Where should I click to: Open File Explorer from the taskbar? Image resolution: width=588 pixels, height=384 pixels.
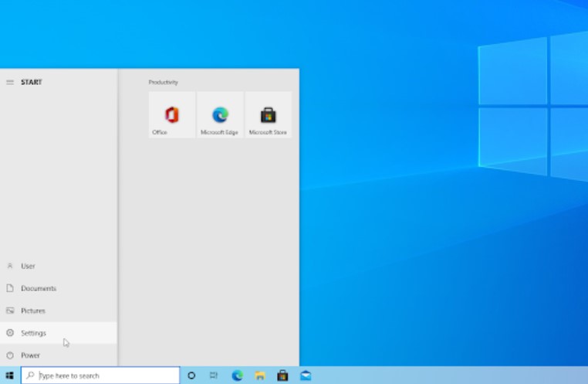pyautogui.click(x=260, y=376)
